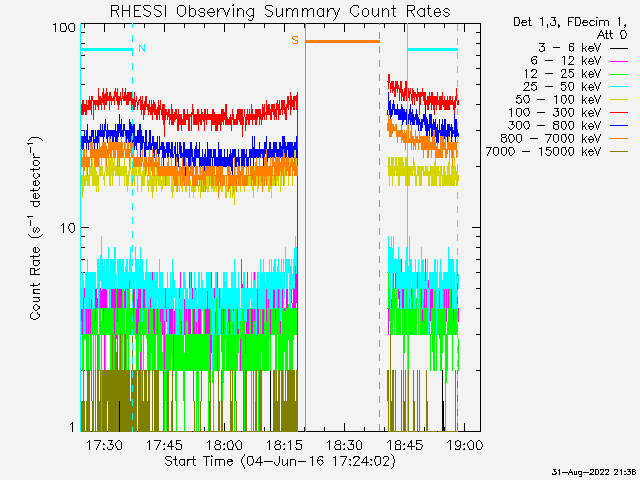This screenshot has height=480, width=640.
Task: Click the Det 1,3, FDecim 1 header text
Action: pos(570,22)
